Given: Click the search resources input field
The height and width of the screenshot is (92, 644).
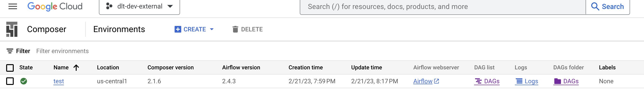Looking at the screenshot, I should [x=443, y=6].
